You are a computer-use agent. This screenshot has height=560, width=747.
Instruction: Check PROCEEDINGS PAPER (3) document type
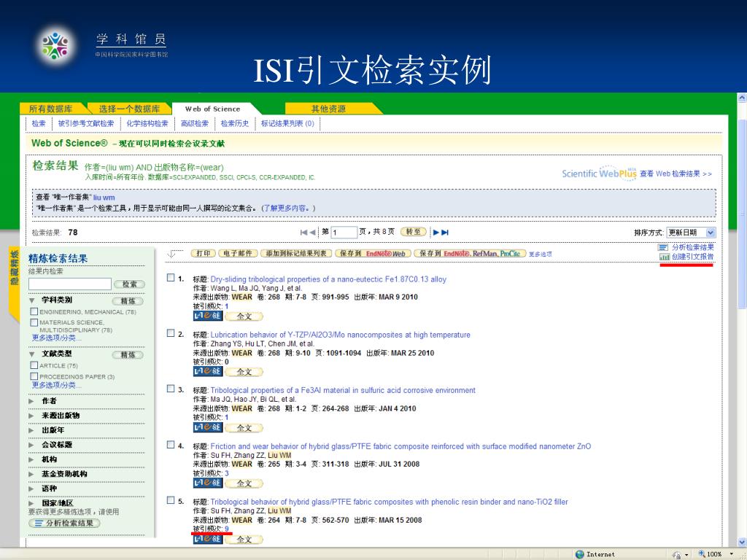[34, 377]
